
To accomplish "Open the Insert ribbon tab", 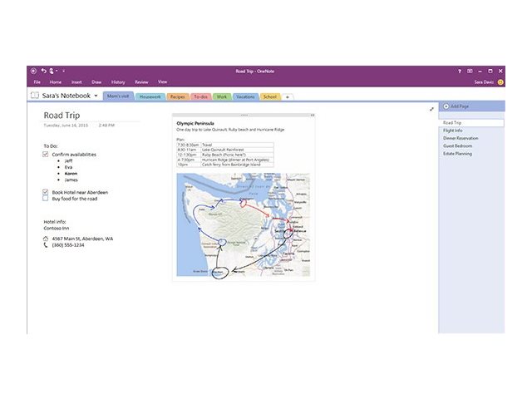I will click(x=76, y=82).
